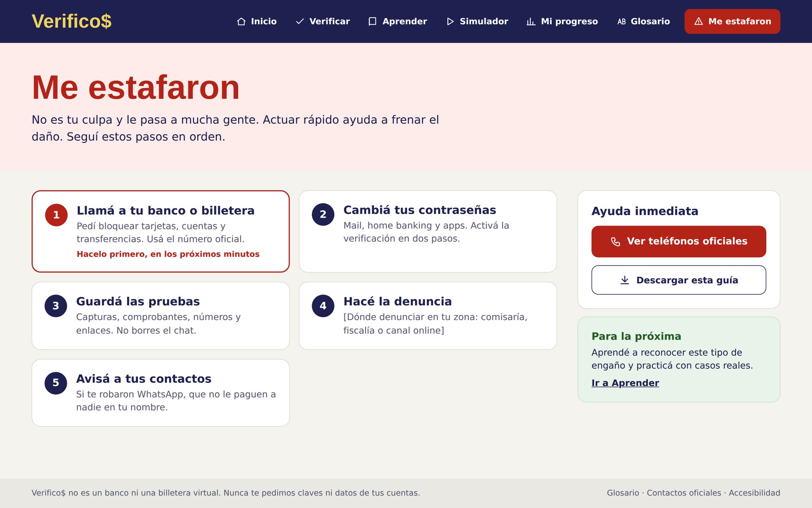Open the Aprender nav item
The width and height of the screenshot is (812, 508).
point(398,22)
